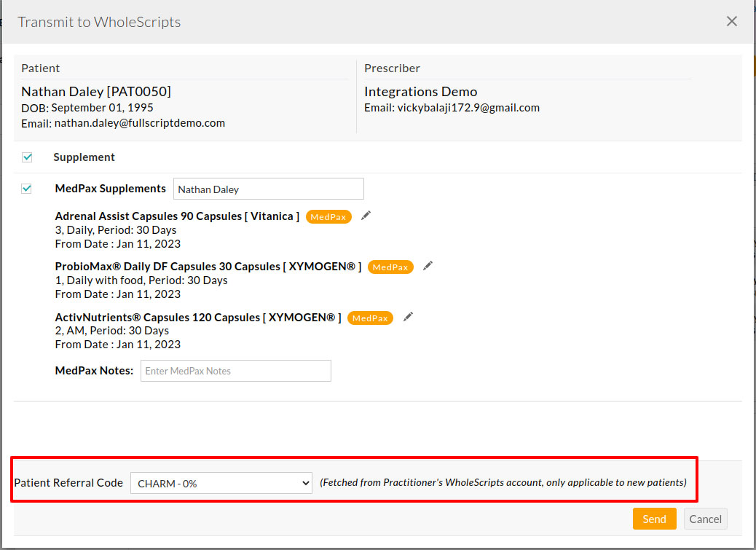Click prescriber name Integrations Demo
Screen dimensions: 756x550
pyautogui.click(x=420, y=91)
